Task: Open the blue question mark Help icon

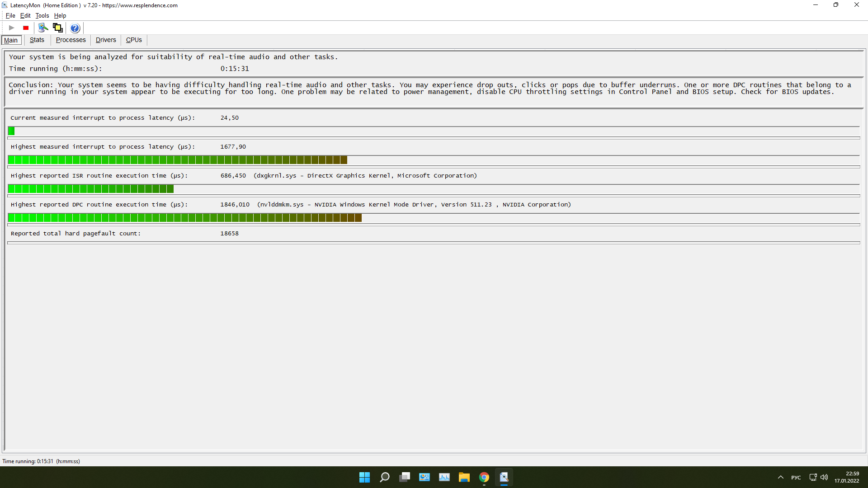Action: coord(75,28)
